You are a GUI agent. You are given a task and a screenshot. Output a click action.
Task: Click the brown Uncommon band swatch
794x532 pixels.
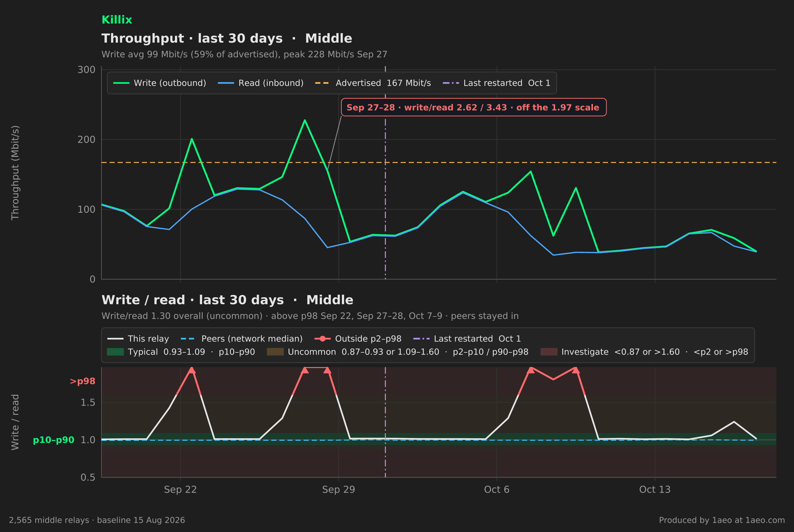click(275, 352)
